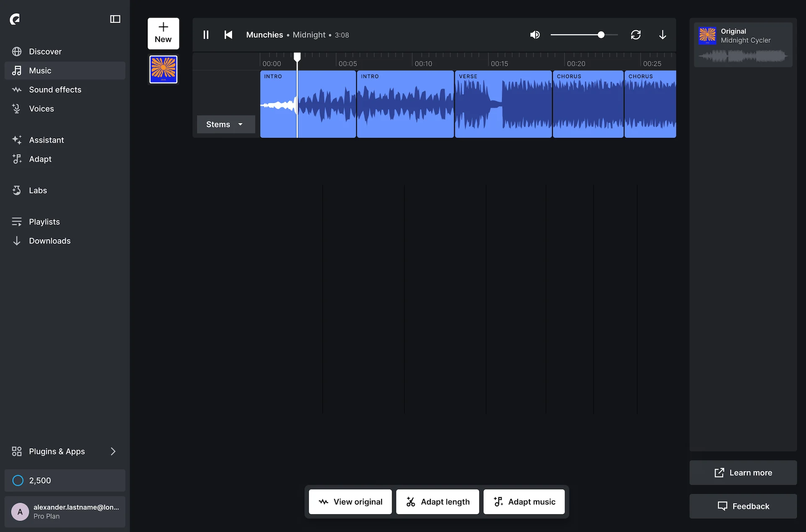Collapse the sidebar panel
Screen dimensions: 806x532
(115, 19)
